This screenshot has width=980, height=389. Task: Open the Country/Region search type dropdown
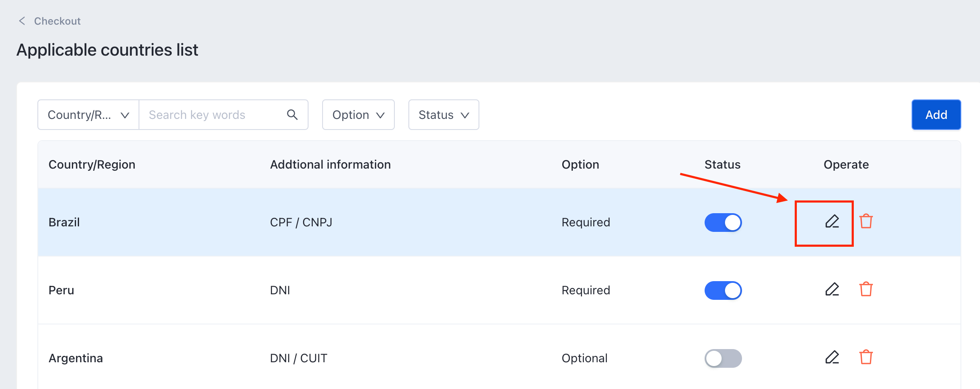pos(88,115)
